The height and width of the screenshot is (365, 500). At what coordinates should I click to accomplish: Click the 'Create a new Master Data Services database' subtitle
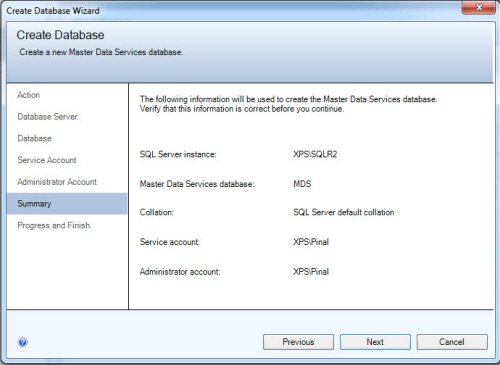(101, 52)
